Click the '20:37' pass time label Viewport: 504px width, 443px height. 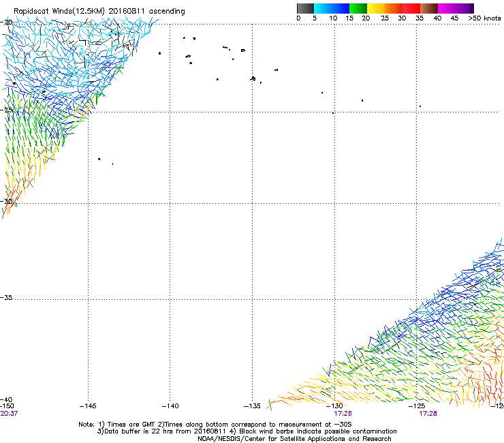(x=9, y=414)
